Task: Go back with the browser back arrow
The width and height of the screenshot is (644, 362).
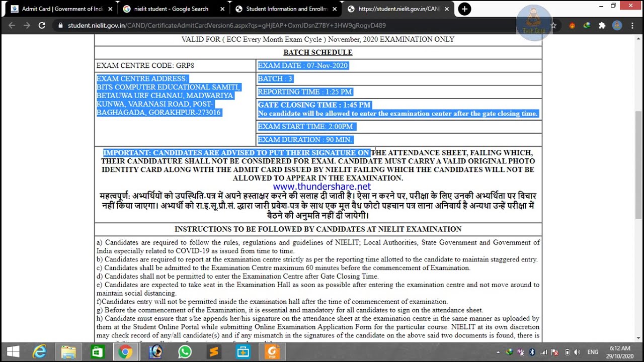Action: [12, 25]
